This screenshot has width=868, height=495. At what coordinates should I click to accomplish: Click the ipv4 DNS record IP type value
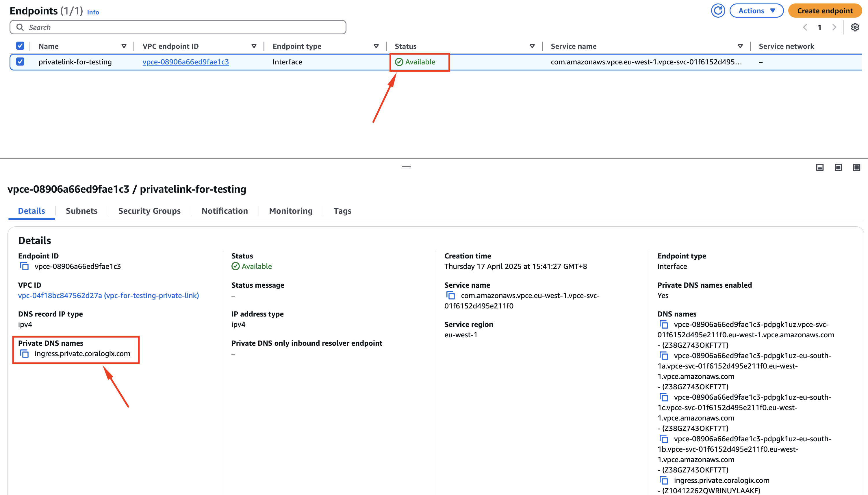25,324
